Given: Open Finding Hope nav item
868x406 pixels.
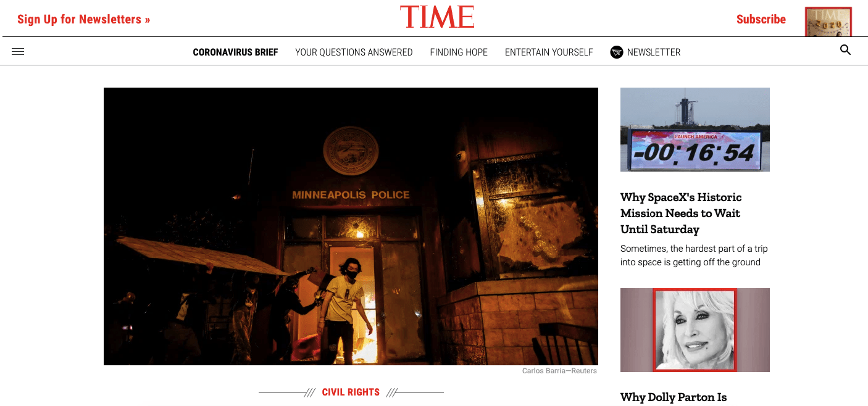Looking at the screenshot, I should click(459, 52).
